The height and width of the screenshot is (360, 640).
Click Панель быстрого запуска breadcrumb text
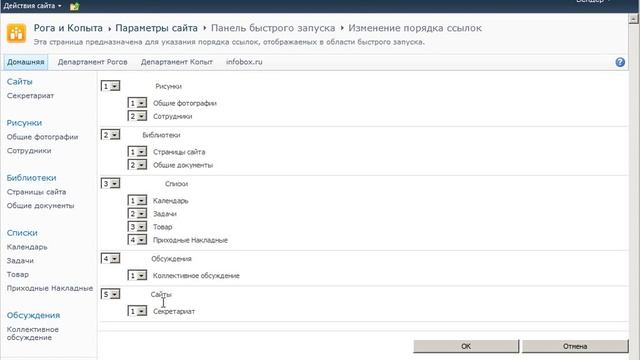273,28
